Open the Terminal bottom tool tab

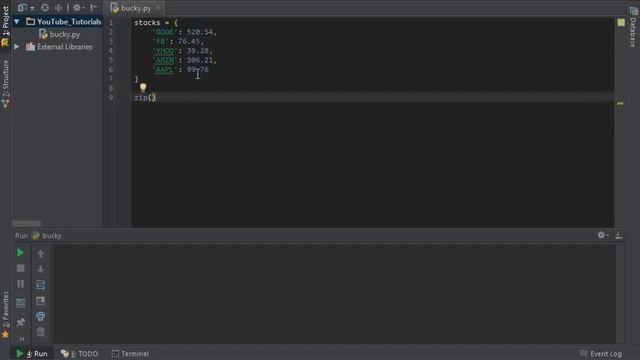pyautogui.click(x=131, y=354)
